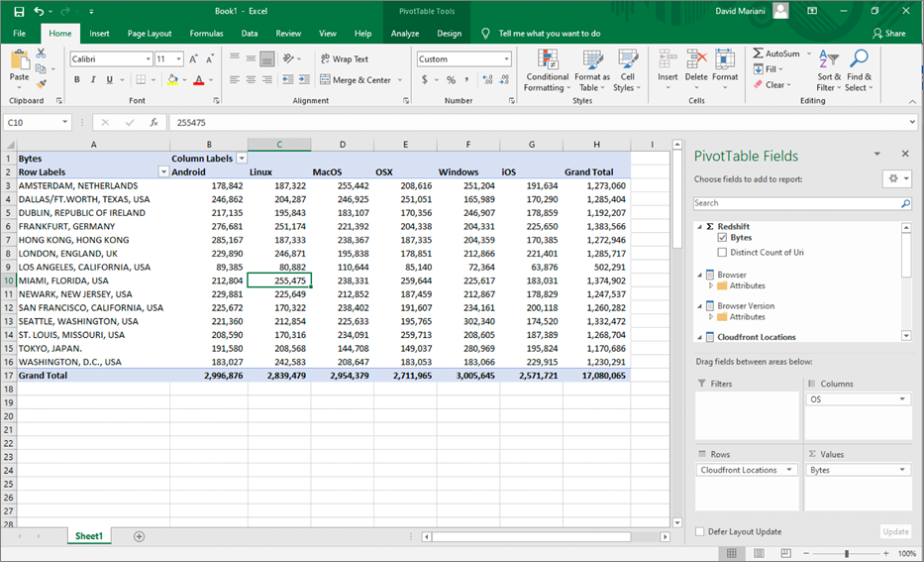Add a new sheet with plus icon

click(139, 536)
